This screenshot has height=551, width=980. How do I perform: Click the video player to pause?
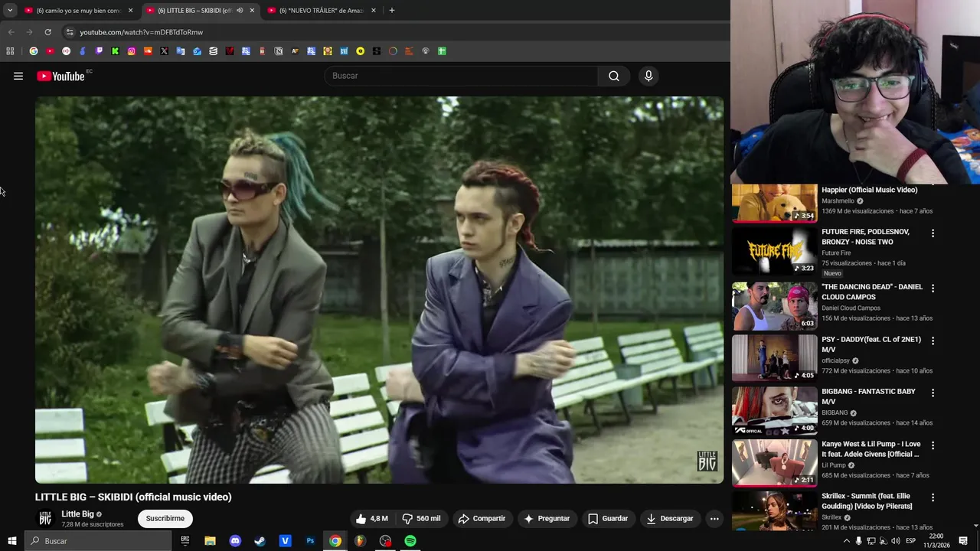[379, 290]
